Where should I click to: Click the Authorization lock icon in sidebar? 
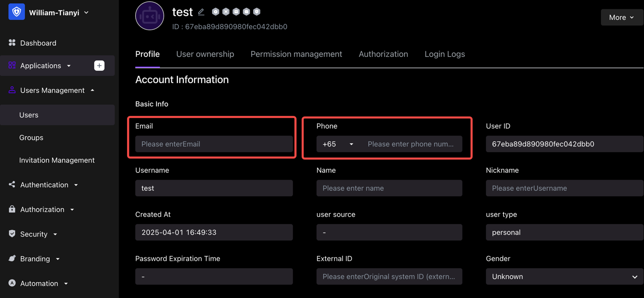[x=12, y=209]
